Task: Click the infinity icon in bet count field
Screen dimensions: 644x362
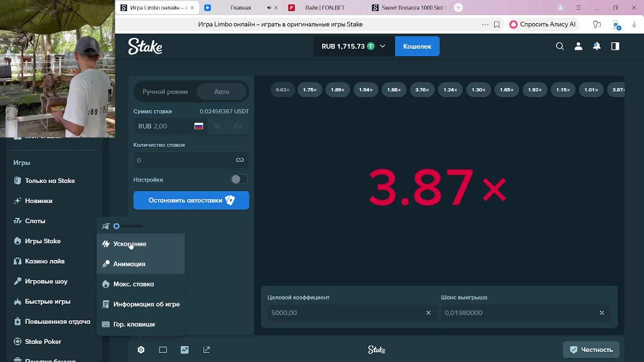Action: pyautogui.click(x=240, y=160)
